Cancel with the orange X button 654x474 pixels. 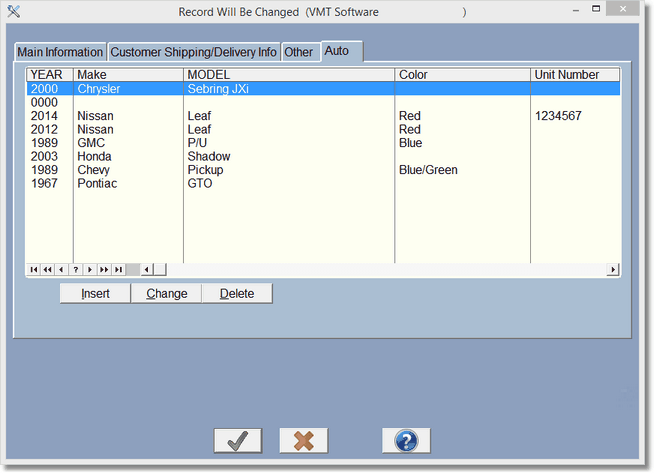click(x=304, y=441)
